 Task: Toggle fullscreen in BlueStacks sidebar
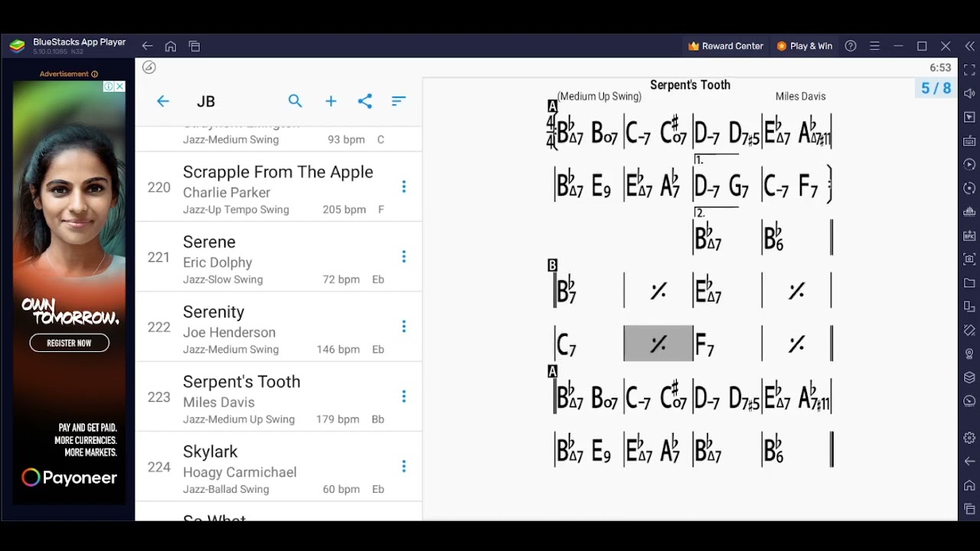point(969,70)
